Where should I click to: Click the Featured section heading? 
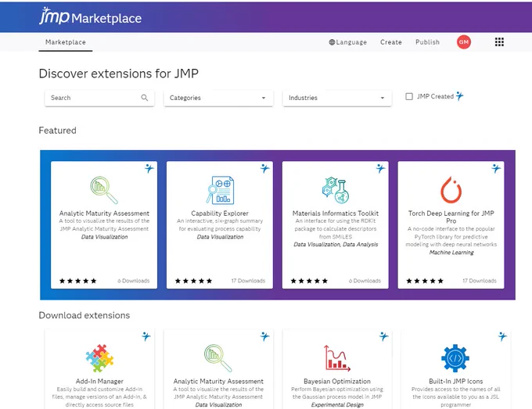coord(57,131)
